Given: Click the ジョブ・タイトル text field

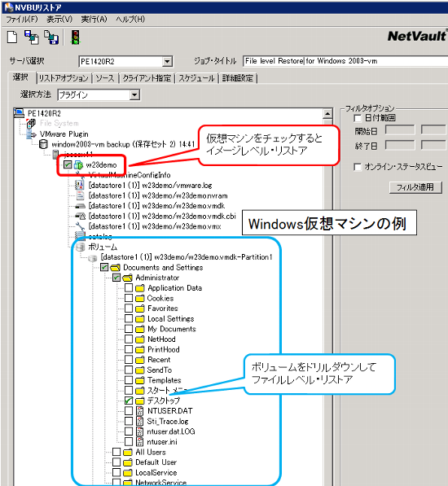Looking at the screenshot, I should [x=345, y=61].
